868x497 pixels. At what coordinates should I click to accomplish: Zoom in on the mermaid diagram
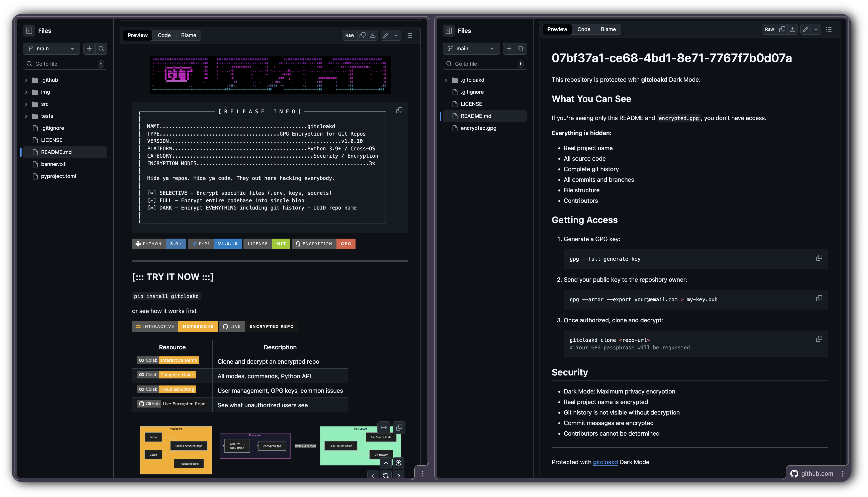(x=398, y=463)
